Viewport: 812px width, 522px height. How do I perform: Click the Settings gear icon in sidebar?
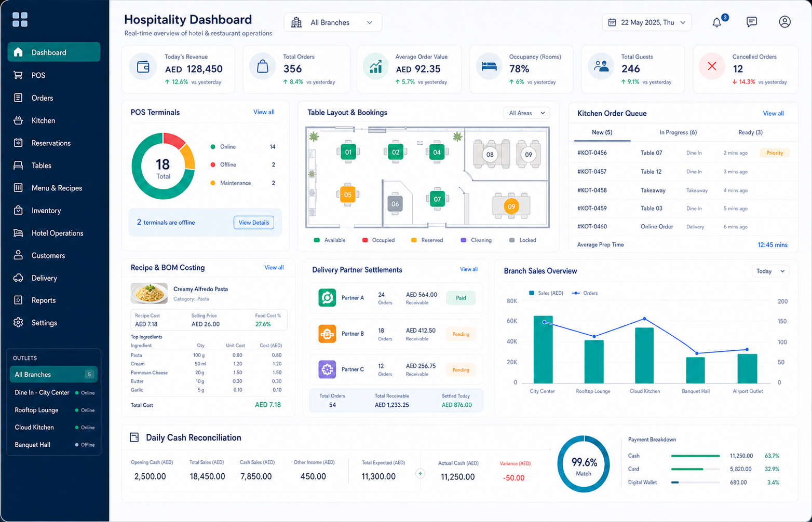pyautogui.click(x=18, y=322)
